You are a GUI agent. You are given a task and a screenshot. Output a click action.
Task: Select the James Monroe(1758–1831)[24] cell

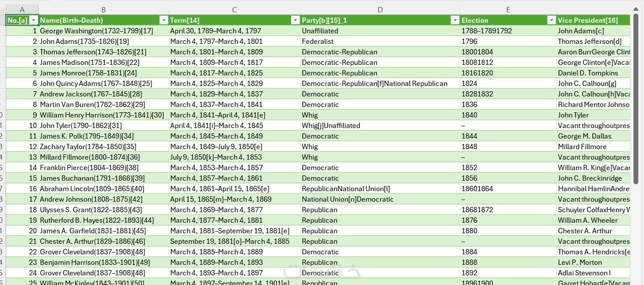point(104,73)
